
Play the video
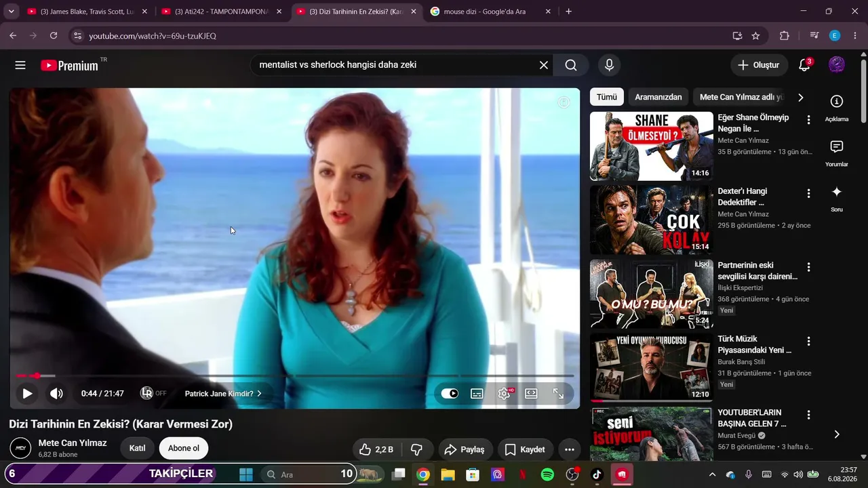(x=27, y=393)
